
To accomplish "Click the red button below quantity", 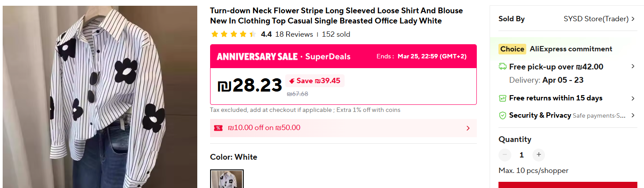I will [x=568, y=184].
